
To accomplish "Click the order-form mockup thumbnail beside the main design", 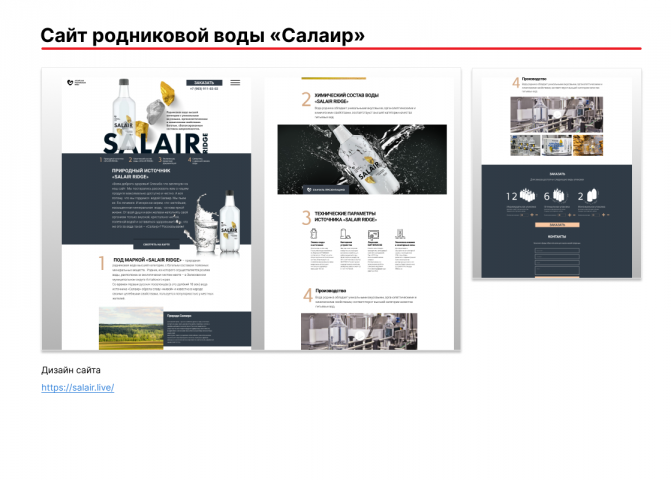I will point(557,173).
